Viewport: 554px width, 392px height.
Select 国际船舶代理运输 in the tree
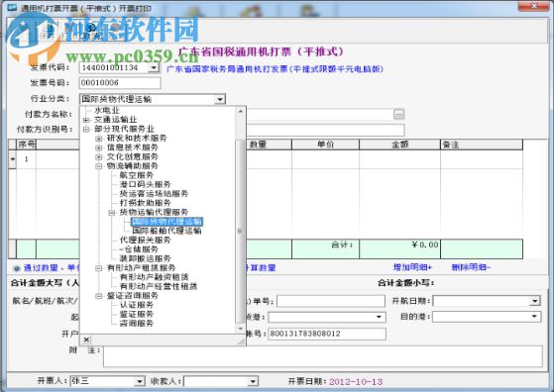tap(166, 231)
